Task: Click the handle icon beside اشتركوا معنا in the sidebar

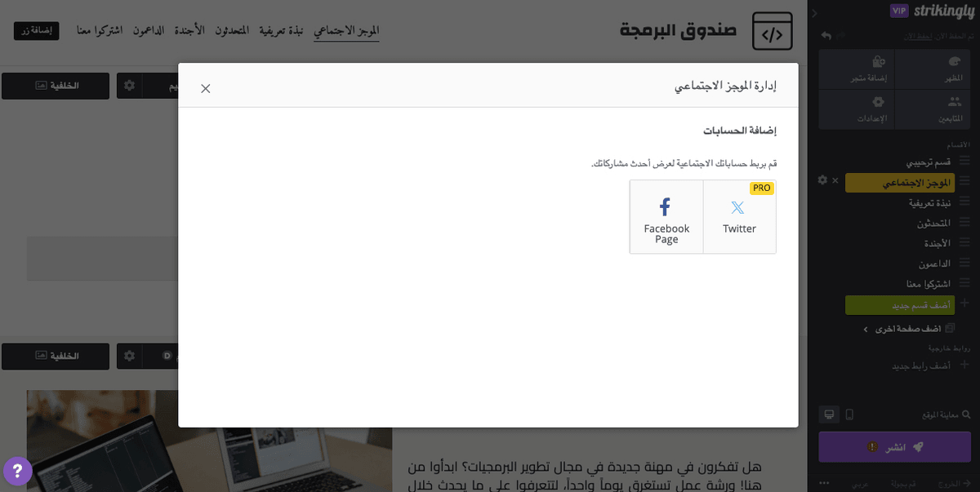Action: 964,284
